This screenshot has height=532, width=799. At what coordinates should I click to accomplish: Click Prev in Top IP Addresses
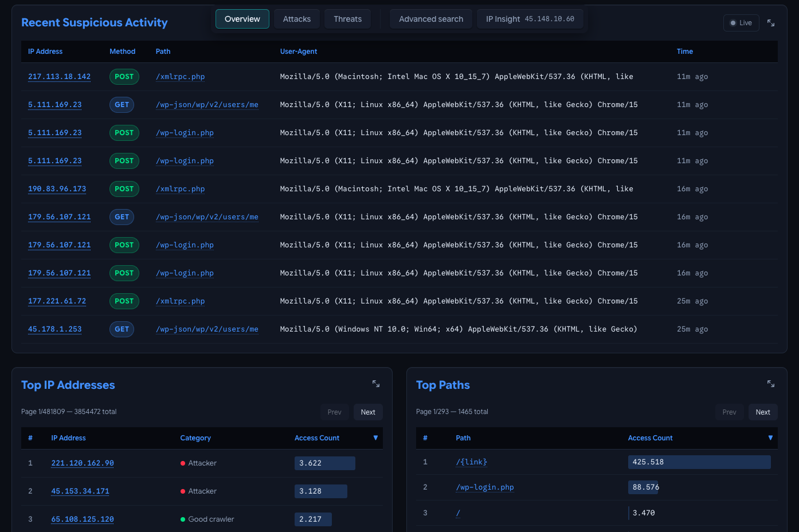pyautogui.click(x=335, y=412)
